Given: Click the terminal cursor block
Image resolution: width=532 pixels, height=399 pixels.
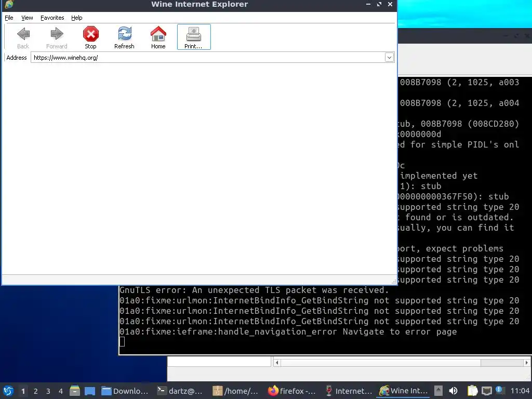Looking at the screenshot, I should 122,342.
